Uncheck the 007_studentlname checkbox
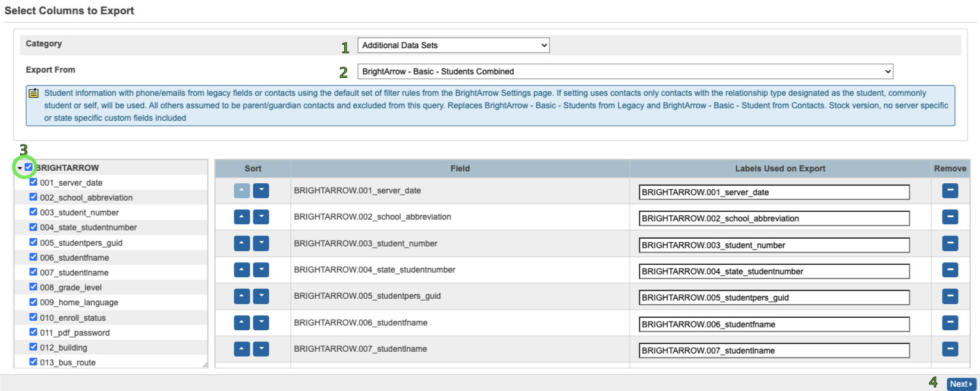 (33, 272)
